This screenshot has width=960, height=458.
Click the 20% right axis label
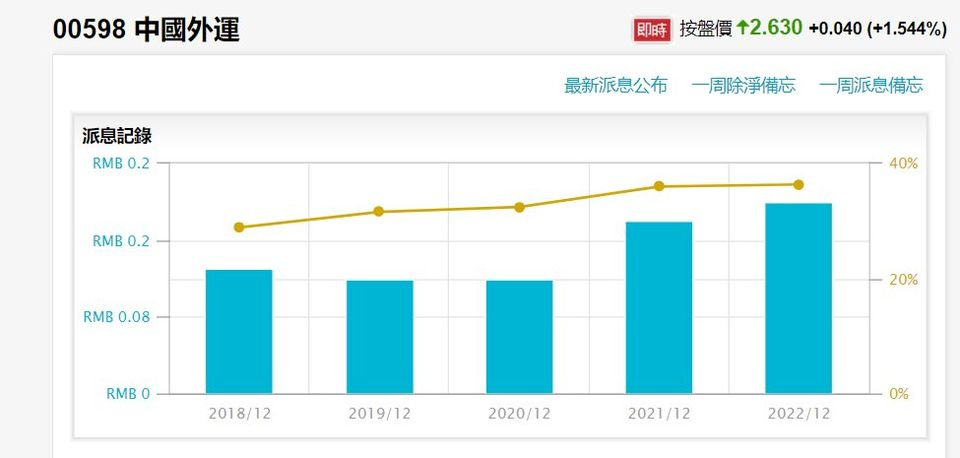904,280
